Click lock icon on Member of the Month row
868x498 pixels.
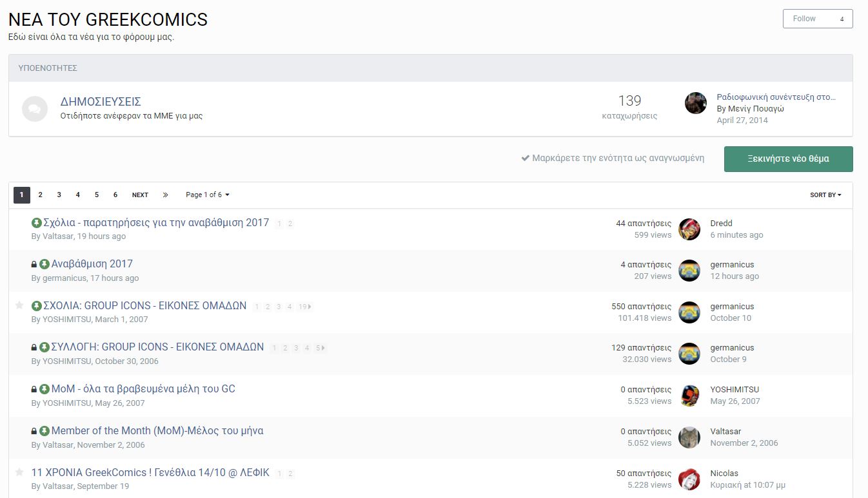(34, 431)
